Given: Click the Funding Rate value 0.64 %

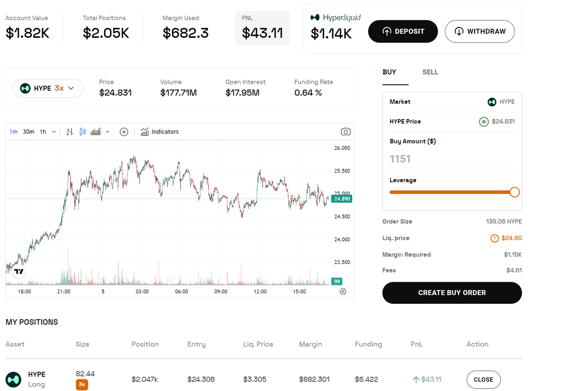Looking at the screenshot, I should coord(308,93).
